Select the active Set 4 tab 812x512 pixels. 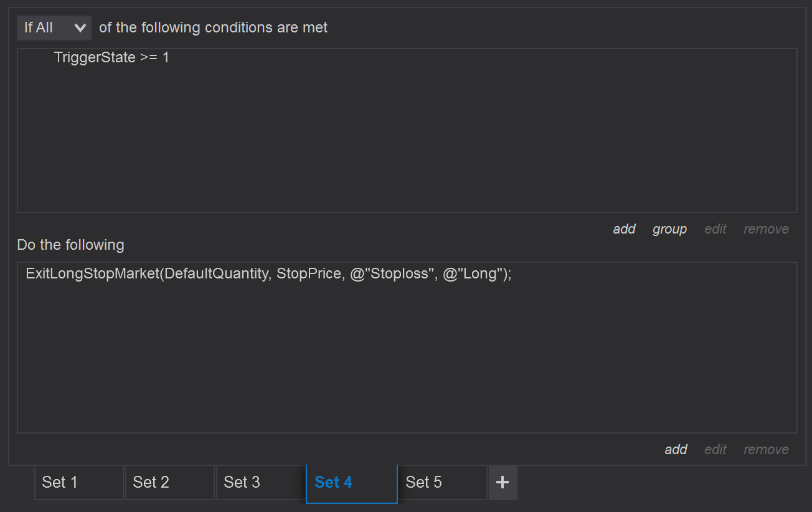click(x=351, y=482)
